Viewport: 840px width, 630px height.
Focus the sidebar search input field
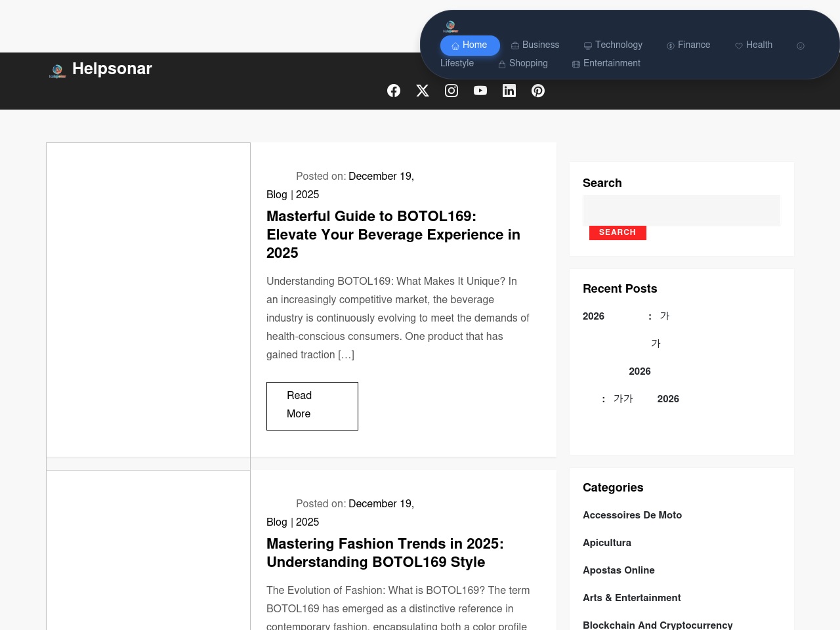tap(681, 210)
